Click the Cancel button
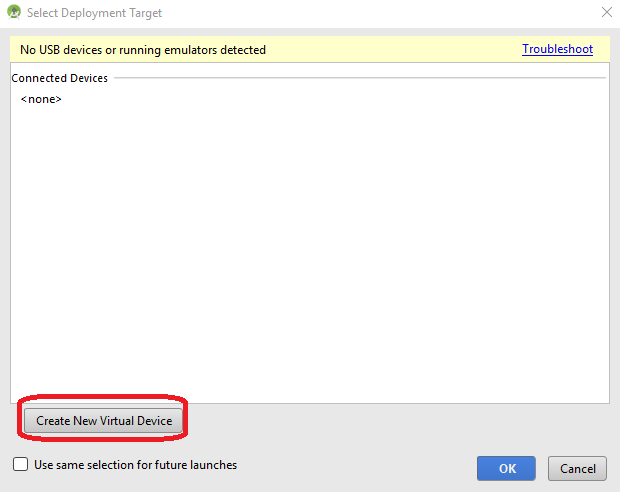This screenshot has height=492, width=620. (x=577, y=468)
